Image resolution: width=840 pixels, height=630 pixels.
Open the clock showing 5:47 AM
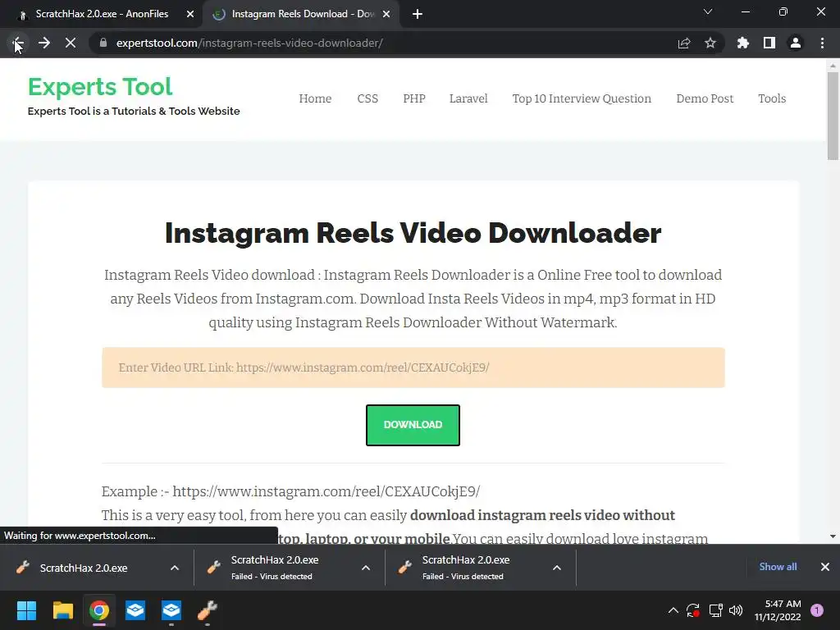click(x=778, y=610)
